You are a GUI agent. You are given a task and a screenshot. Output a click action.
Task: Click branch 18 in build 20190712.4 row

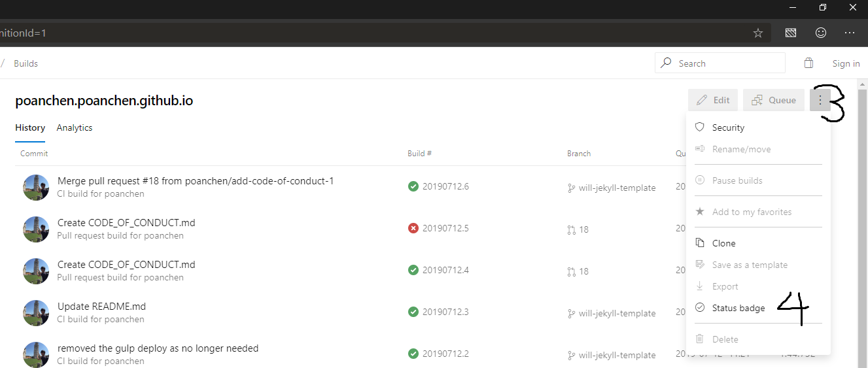coord(583,271)
